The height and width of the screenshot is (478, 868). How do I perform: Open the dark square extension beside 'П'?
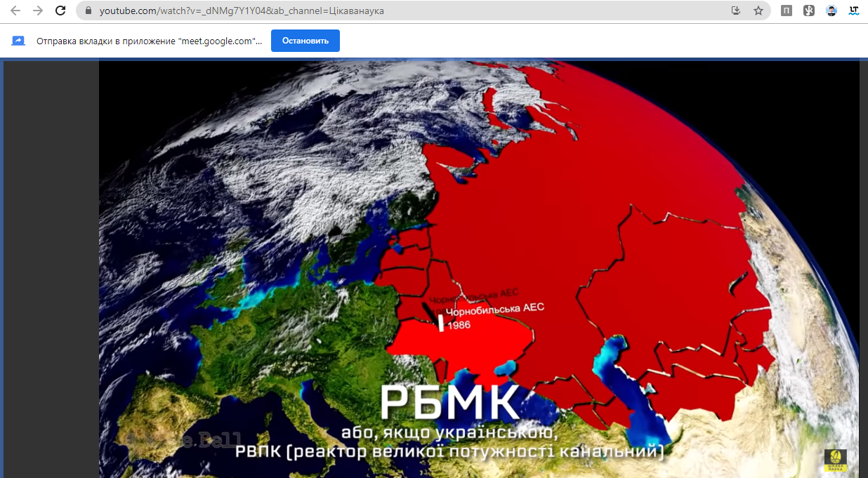pyautogui.click(x=809, y=11)
